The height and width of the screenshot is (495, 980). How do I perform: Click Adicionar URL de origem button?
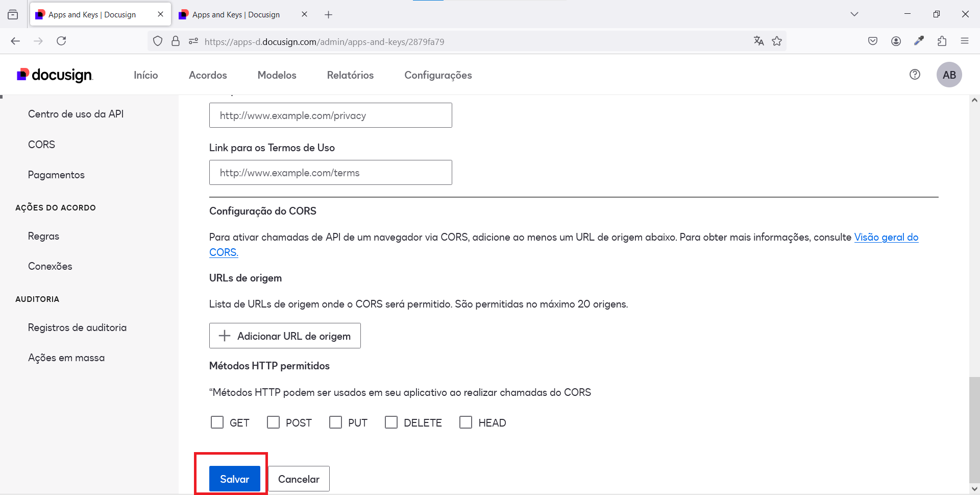tap(285, 336)
